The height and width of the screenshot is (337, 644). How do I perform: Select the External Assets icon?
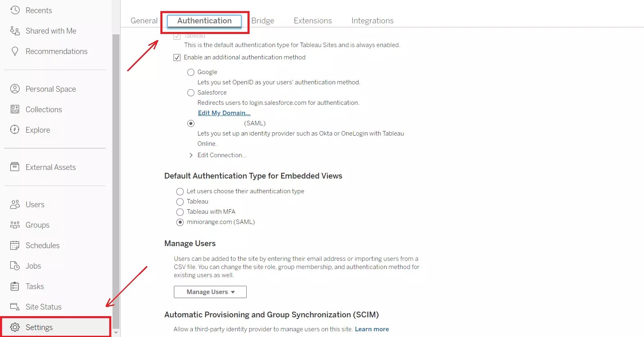click(15, 167)
